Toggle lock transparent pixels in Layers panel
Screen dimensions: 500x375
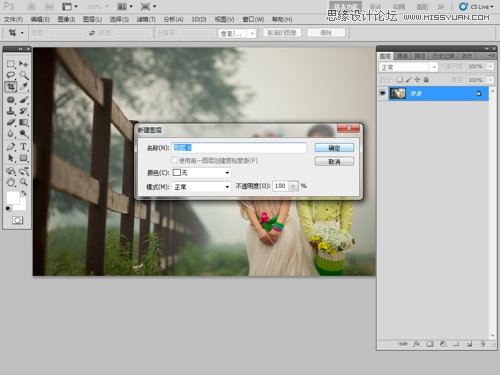click(x=400, y=80)
